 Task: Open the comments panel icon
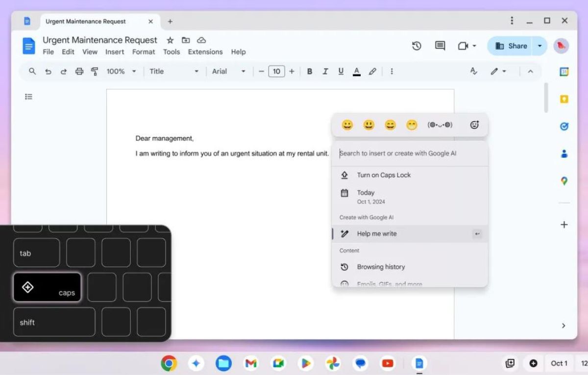coord(440,46)
